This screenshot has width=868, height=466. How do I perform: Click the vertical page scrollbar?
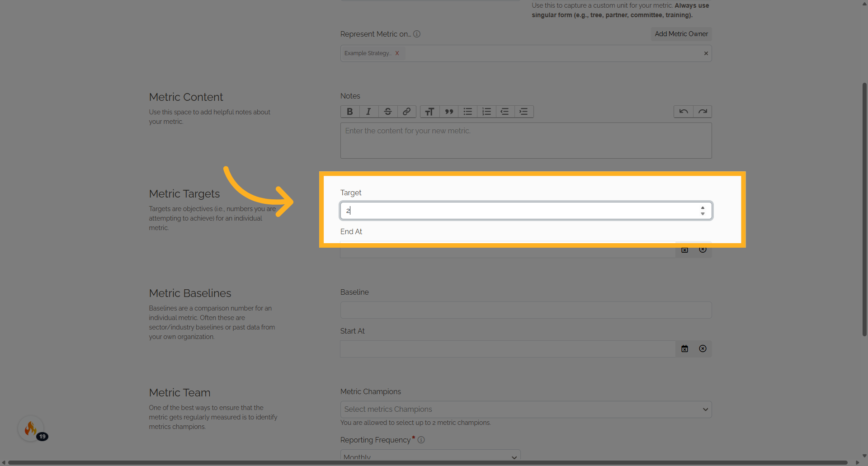pos(864,209)
